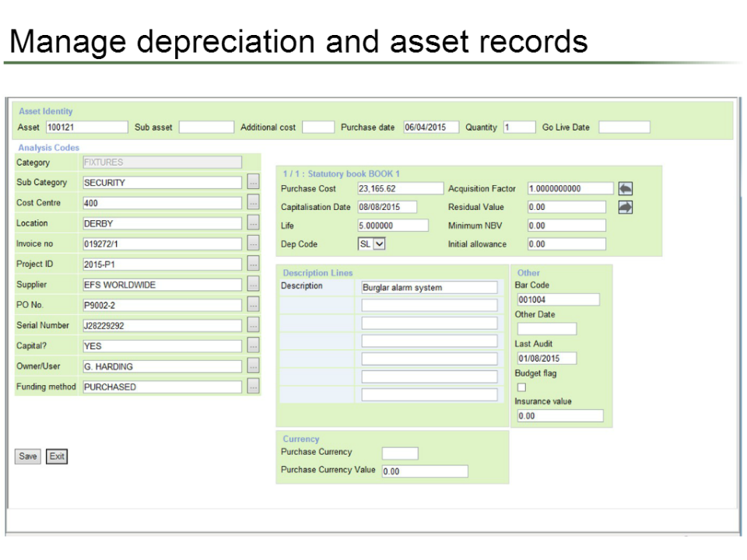Open lookup button for Cost Centre
This screenshot has width=747, height=560.
click(253, 202)
